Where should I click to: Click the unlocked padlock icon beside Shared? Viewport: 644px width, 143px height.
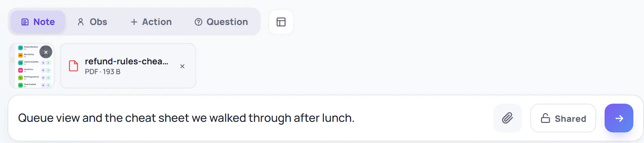[546, 118]
